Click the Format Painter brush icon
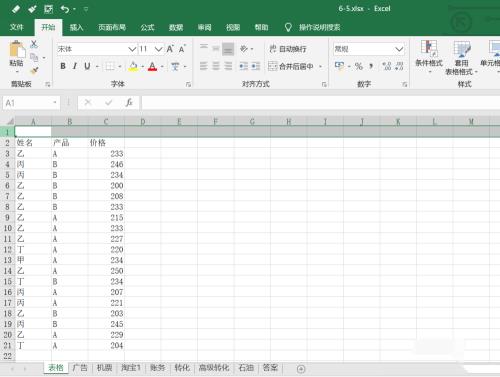The height and width of the screenshot is (377, 500). (x=34, y=70)
